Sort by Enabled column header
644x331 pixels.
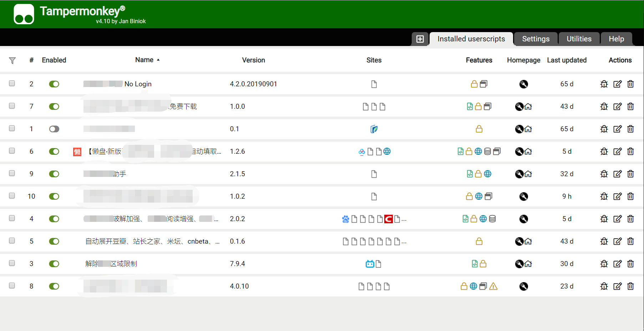(54, 60)
